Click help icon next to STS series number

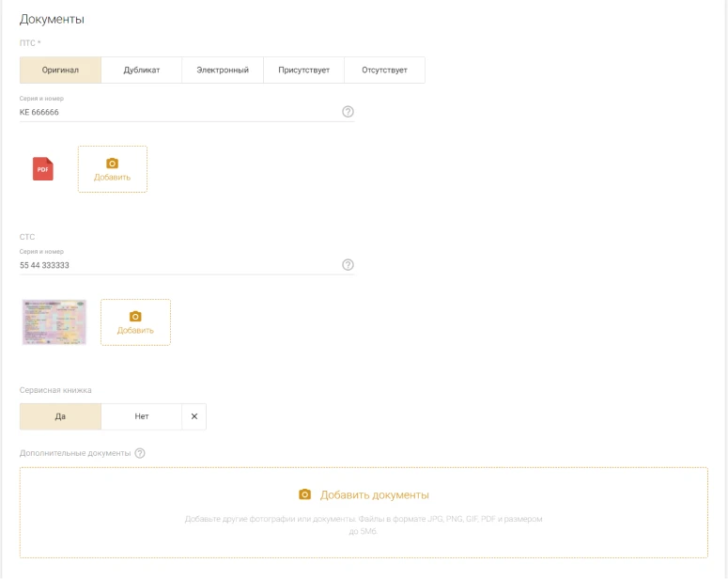pos(348,265)
